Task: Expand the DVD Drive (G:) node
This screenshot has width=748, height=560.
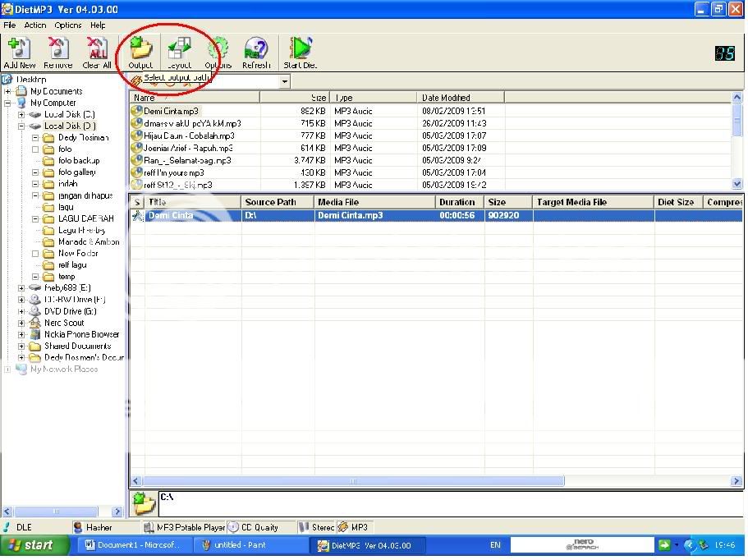Action: click(x=21, y=312)
